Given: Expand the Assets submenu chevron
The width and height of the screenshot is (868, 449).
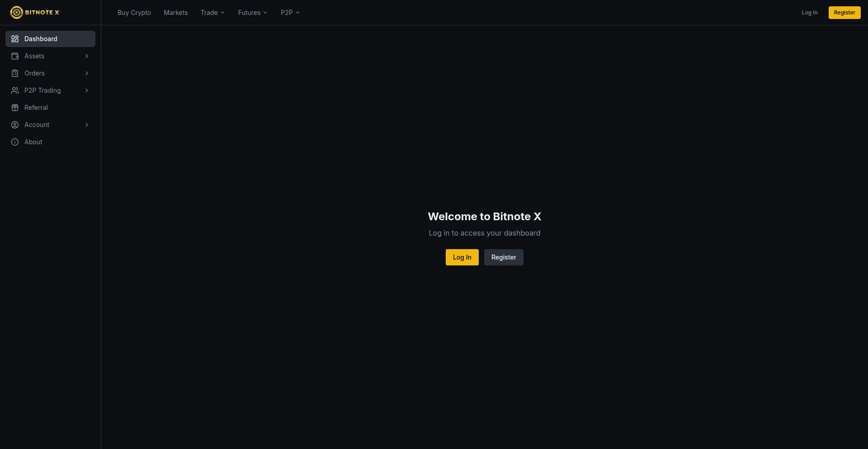Looking at the screenshot, I should (x=87, y=56).
